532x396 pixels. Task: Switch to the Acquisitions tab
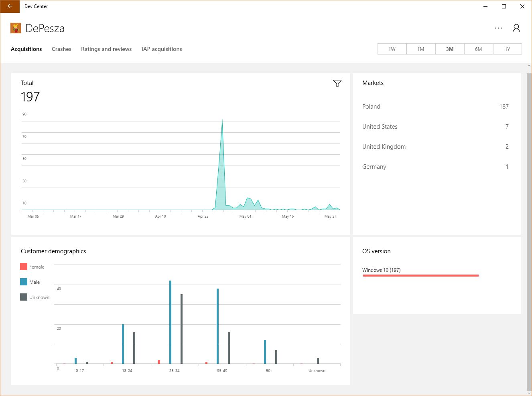click(x=26, y=49)
